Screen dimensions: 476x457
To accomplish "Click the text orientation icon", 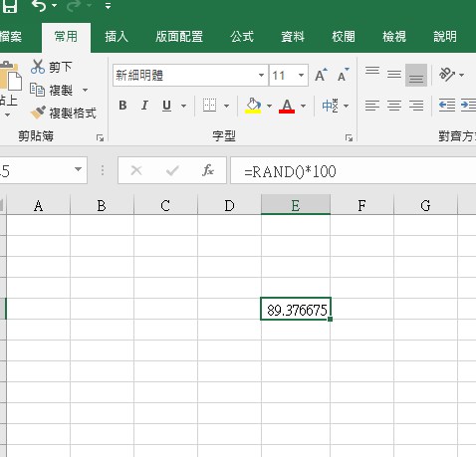I will pyautogui.click(x=447, y=75).
